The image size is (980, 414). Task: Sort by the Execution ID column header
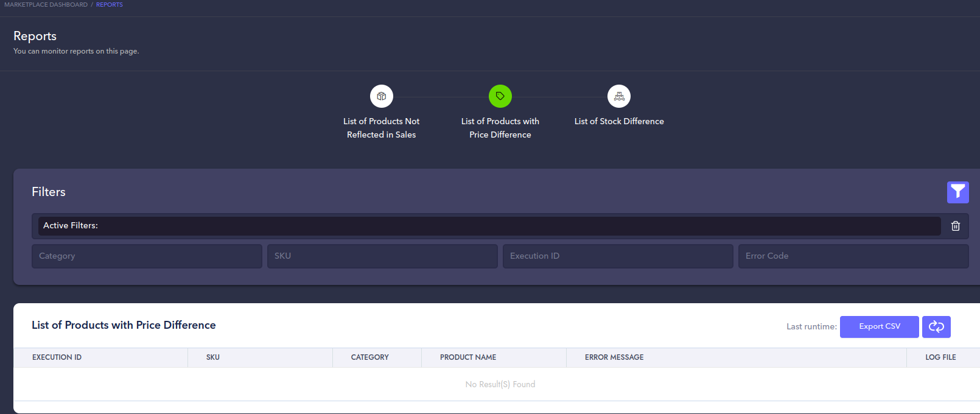point(57,357)
